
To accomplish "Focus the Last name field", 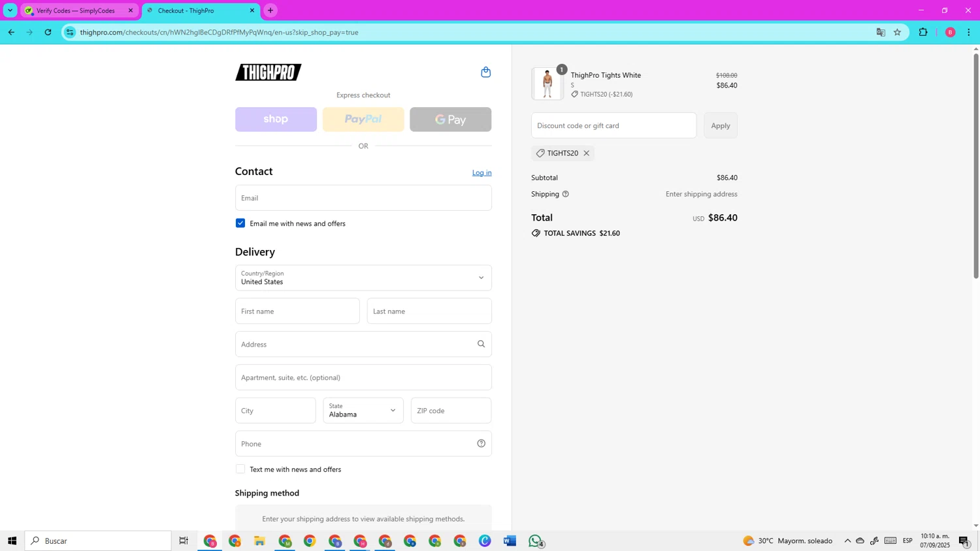I will click(x=429, y=311).
